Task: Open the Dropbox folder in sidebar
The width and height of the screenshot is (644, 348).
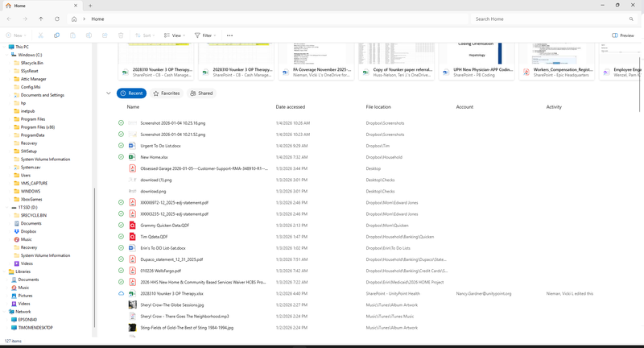Action: 28,231
